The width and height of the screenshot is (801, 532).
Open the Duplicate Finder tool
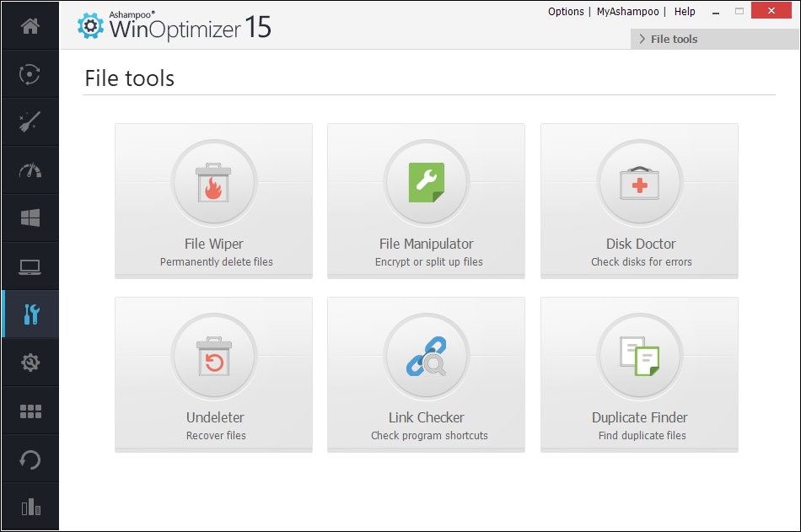click(x=639, y=374)
